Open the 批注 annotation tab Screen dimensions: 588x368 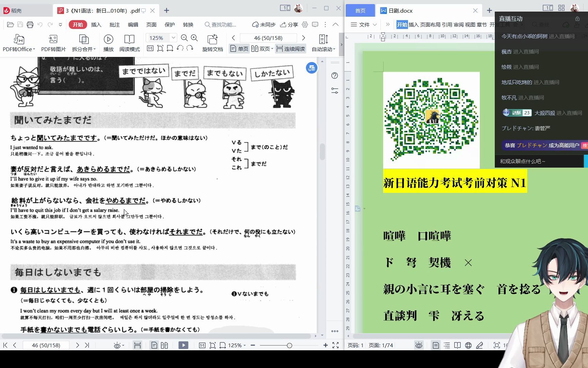[115, 25]
